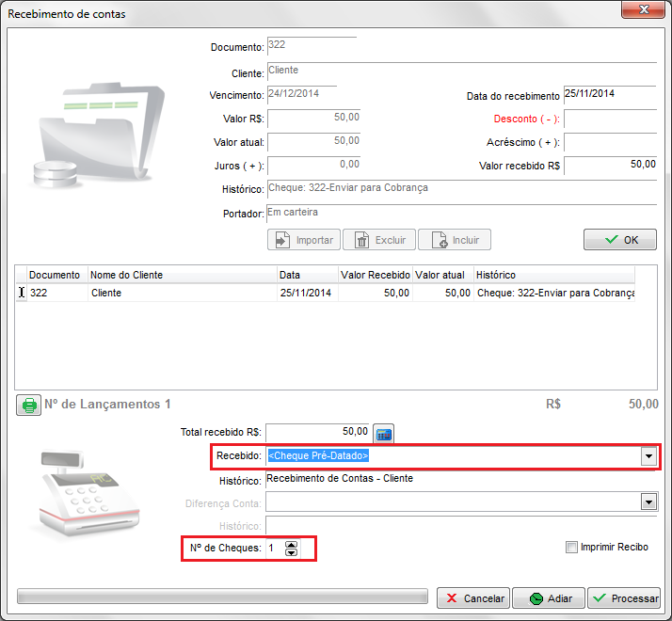Screen dimensions: 672x621
Task: Enable the Imprimir Recibo checkbox
Action: 572,547
